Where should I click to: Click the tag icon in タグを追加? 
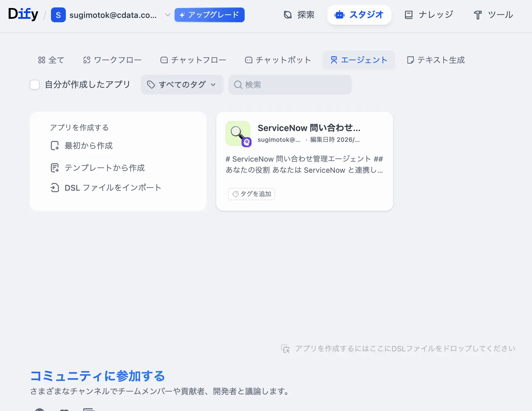coord(235,194)
